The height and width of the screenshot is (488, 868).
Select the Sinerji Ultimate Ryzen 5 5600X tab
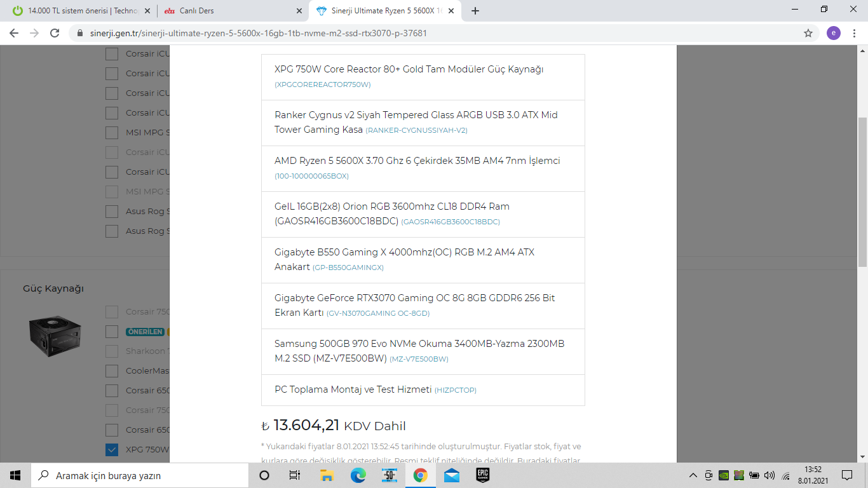click(x=384, y=11)
